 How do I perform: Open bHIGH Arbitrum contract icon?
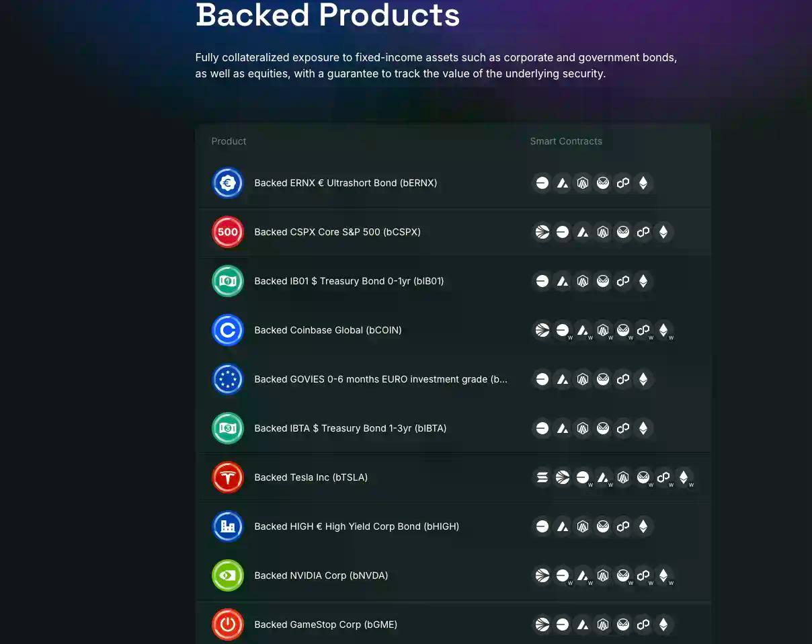coord(583,526)
